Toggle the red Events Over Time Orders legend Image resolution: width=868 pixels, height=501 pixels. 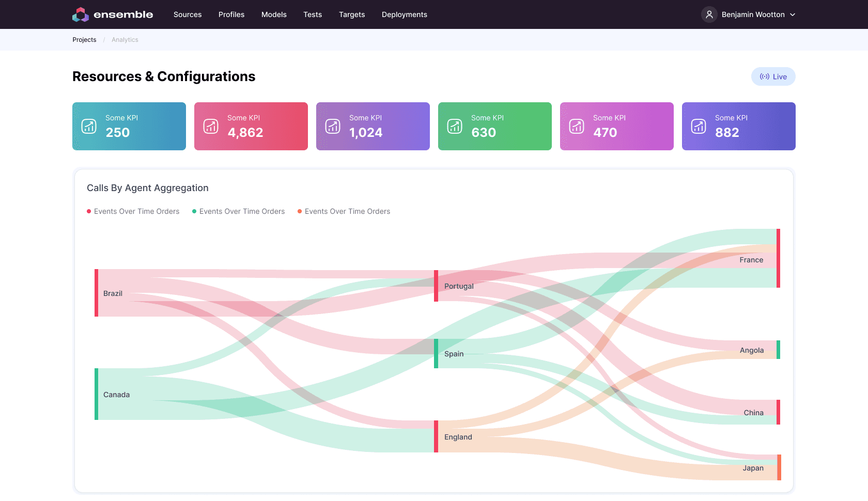tap(133, 211)
